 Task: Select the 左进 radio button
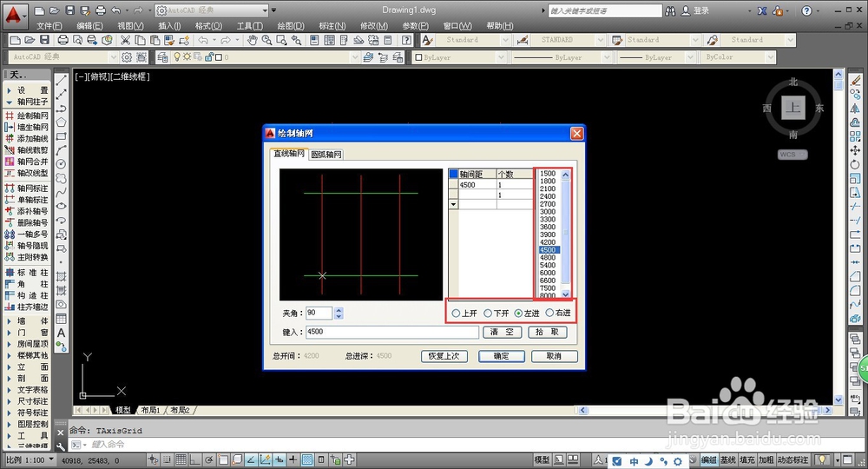tap(527, 314)
